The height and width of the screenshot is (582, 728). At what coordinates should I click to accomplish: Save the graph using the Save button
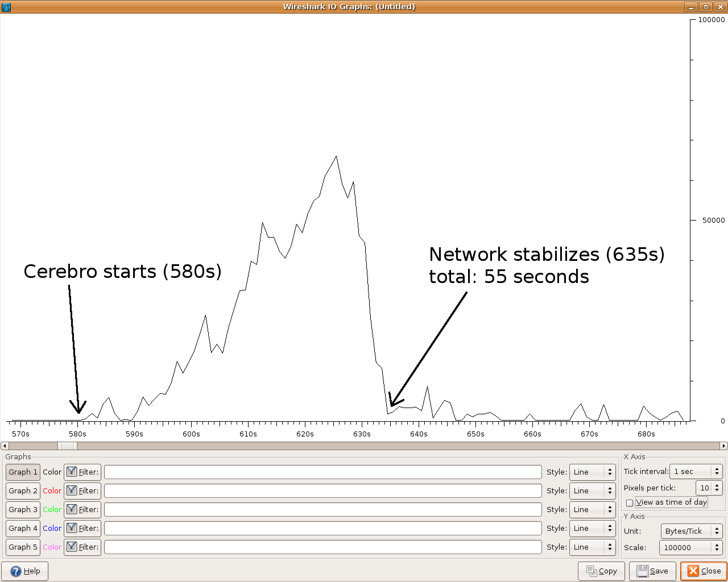(x=652, y=571)
